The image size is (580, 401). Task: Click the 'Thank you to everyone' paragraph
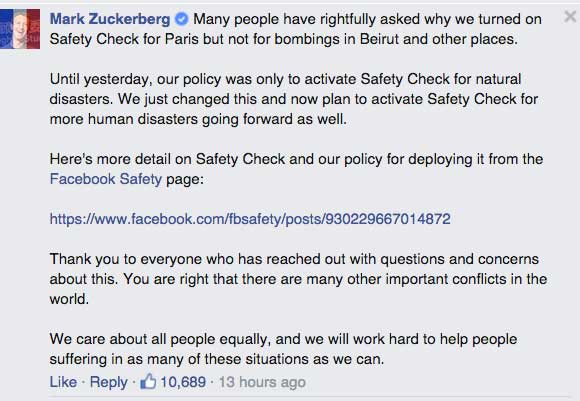click(298, 279)
